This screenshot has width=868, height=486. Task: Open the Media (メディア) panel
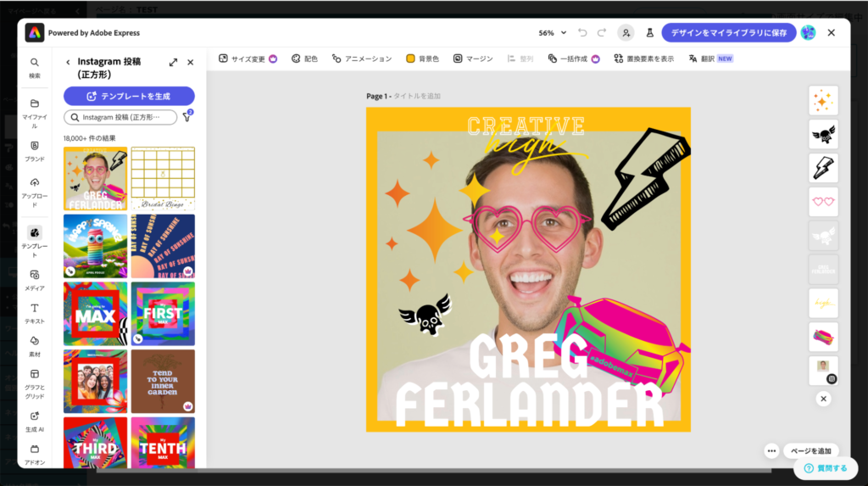click(34, 279)
